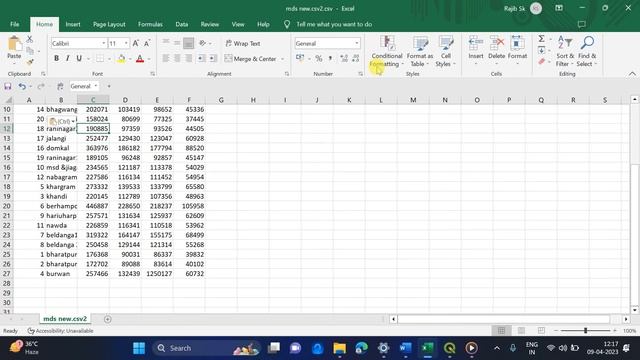Increase font size with large A icon
This screenshot has height=360, width=640.
pyautogui.click(x=136, y=43)
